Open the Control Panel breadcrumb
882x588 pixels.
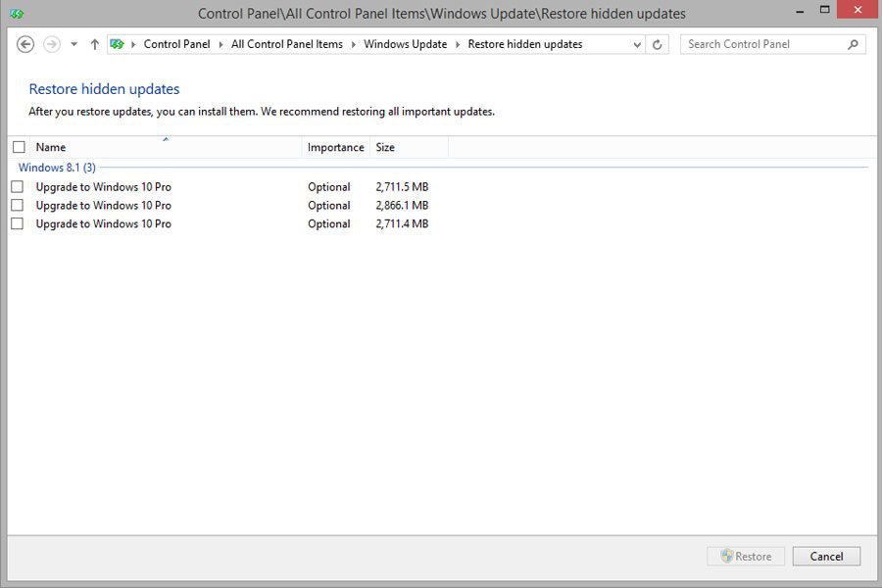tap(176, 44)
